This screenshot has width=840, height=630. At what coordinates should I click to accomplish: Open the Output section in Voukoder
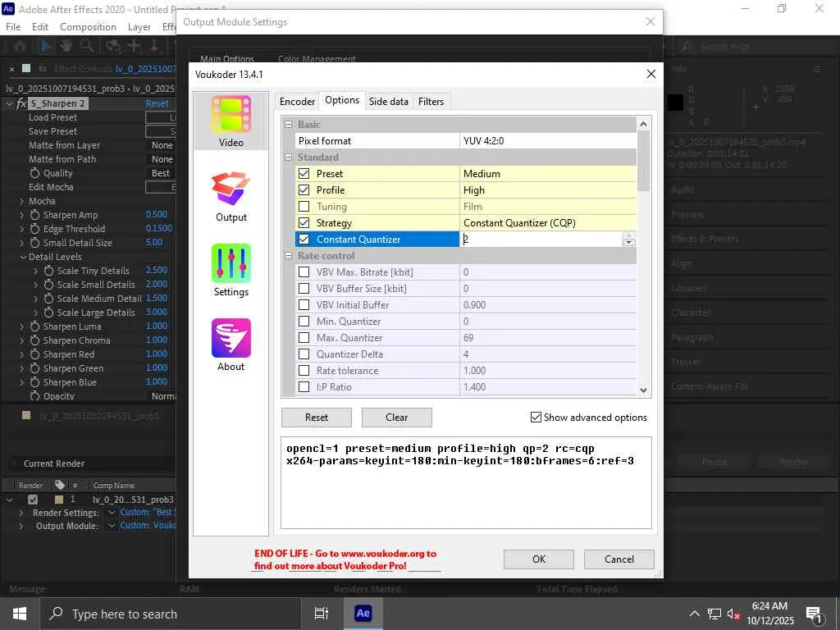pyautogui.click(x=231, y=196)
